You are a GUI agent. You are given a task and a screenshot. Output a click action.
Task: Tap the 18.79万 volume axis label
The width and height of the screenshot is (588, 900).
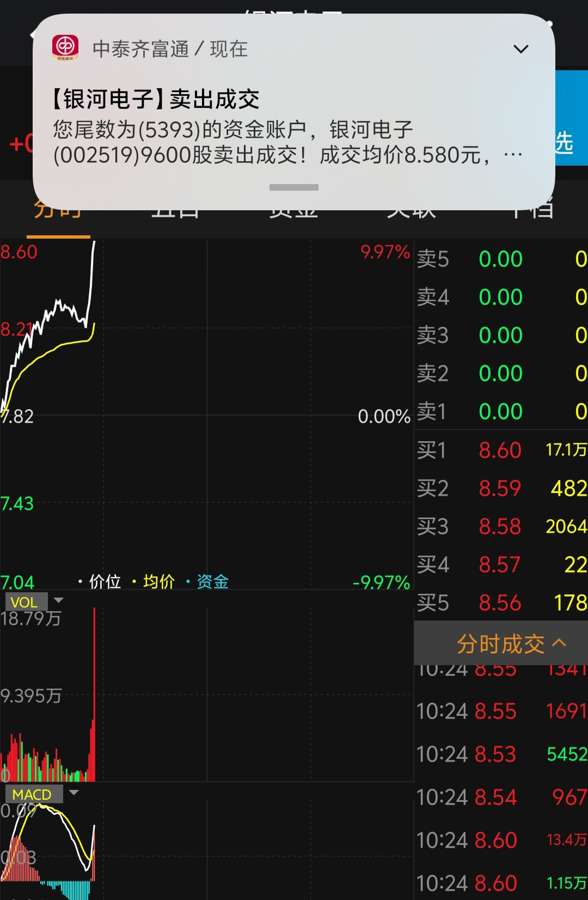click(x=31, y=618)
